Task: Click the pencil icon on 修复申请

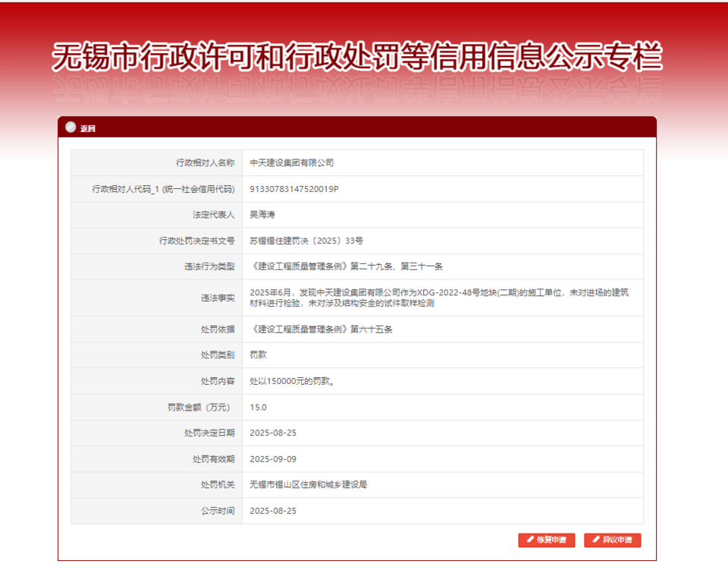Action: click(530, 540)
